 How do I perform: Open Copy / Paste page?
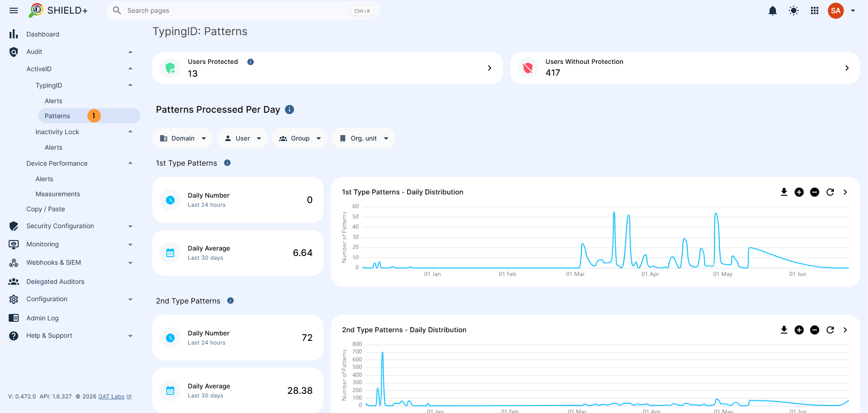(x=46, y=209)
